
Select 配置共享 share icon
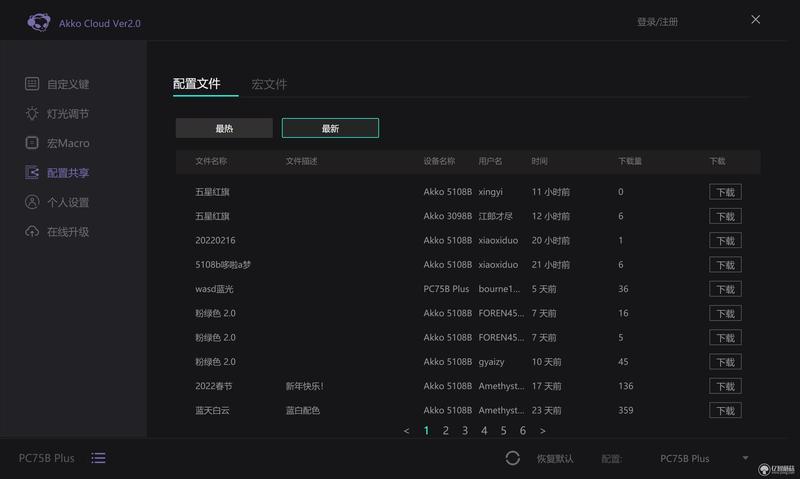tap(32, 172)
